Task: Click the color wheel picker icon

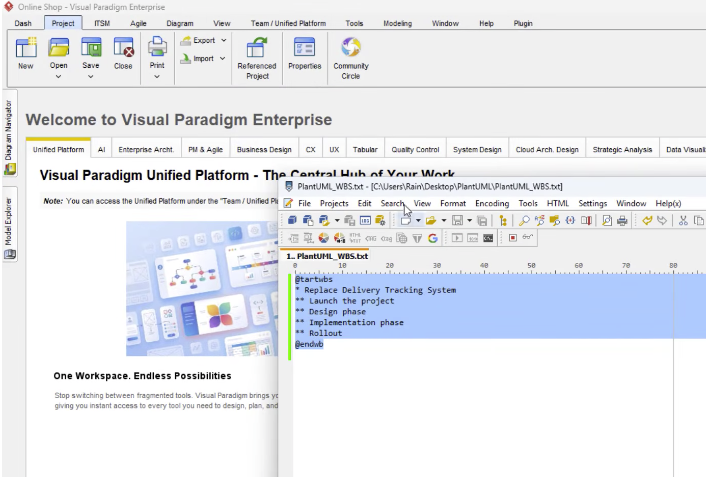Action: pos(324,238)
